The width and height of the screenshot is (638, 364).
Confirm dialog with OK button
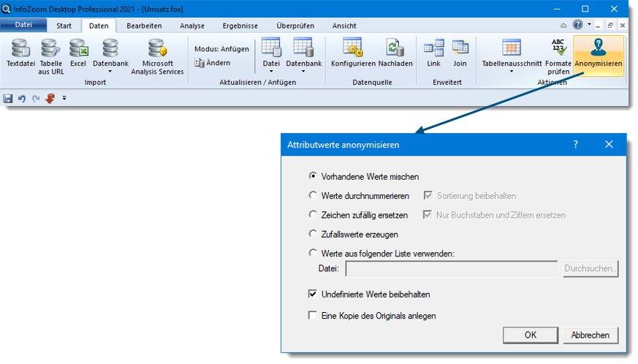pyautogui.click(x=530, y=335)
